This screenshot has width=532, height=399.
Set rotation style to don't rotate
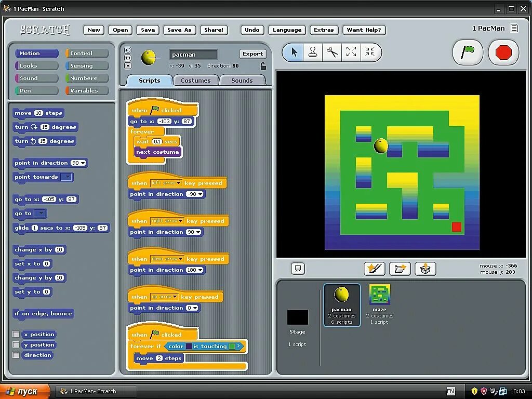128,65
